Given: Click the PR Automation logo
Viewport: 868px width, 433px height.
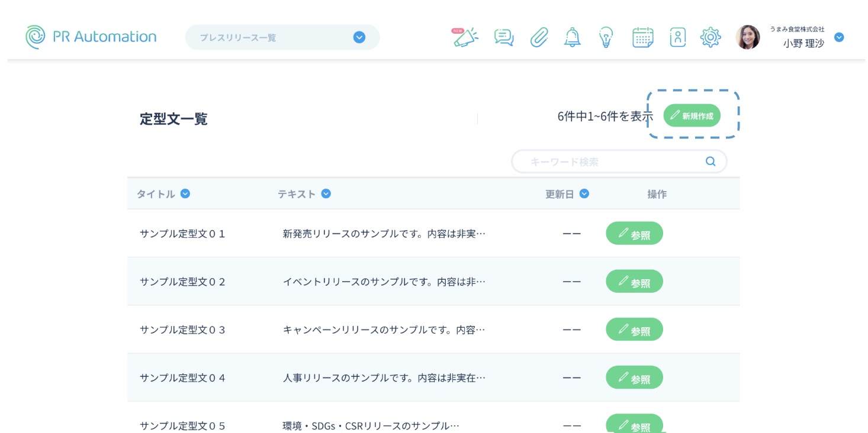Looking at the screenshot, I should (x=91, y=37).
